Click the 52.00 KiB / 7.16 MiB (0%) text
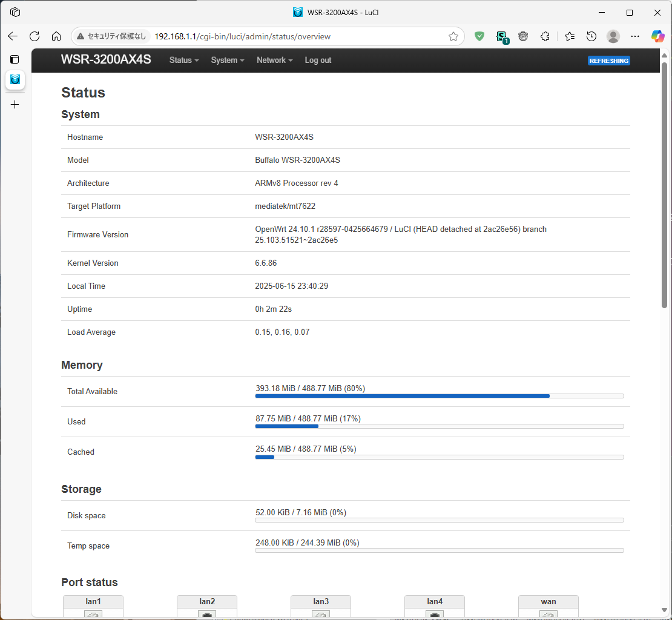672x620 pixels. click(301, 512)
